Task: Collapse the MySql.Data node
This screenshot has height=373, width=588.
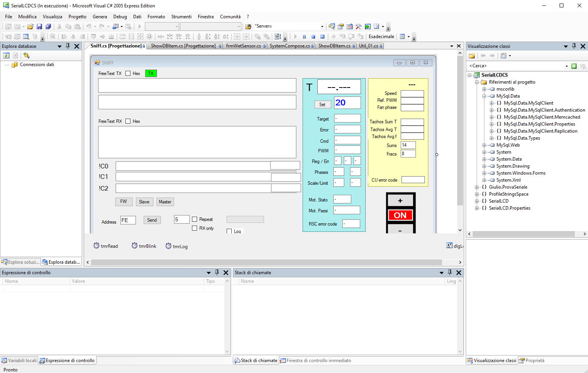Action: (x=484, y=96)
